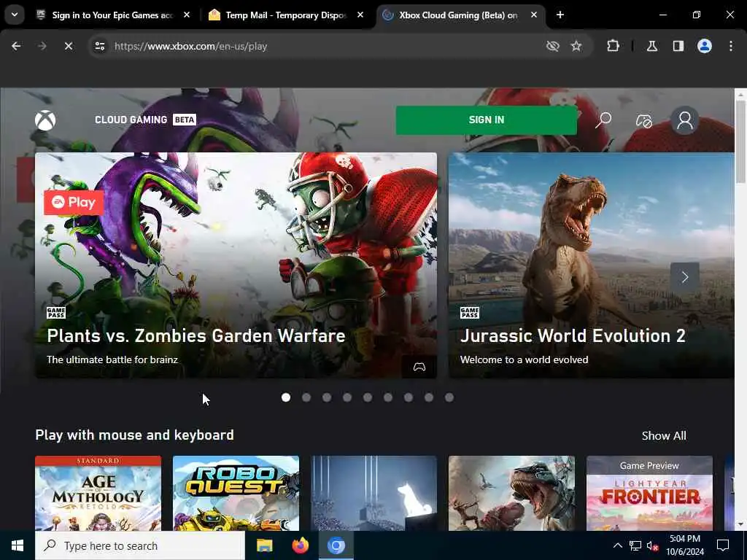This screenshot has width=747, height=560.
Task: Open the notification center icon
Action: (x=723, y=545)
